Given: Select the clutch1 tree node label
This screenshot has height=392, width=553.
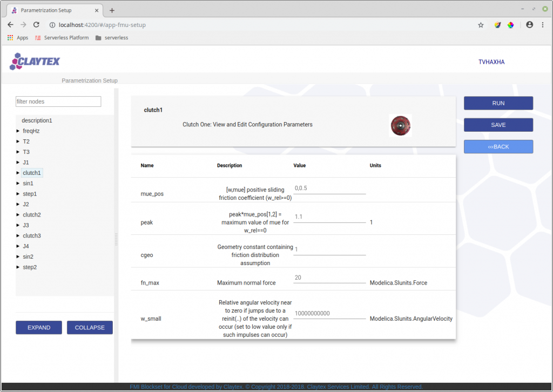Looking at the screenshot, I should click(32, 173).
